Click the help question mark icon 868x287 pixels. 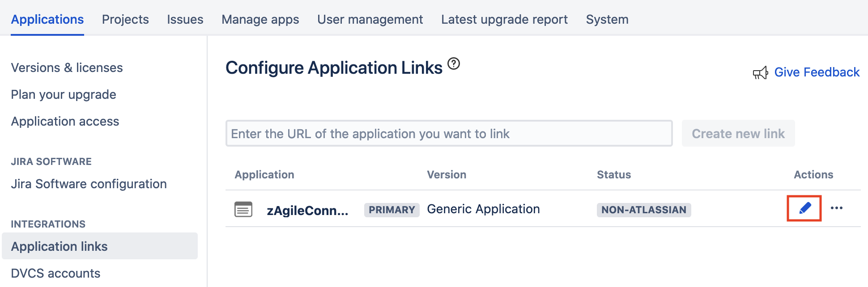click(454, 64)
